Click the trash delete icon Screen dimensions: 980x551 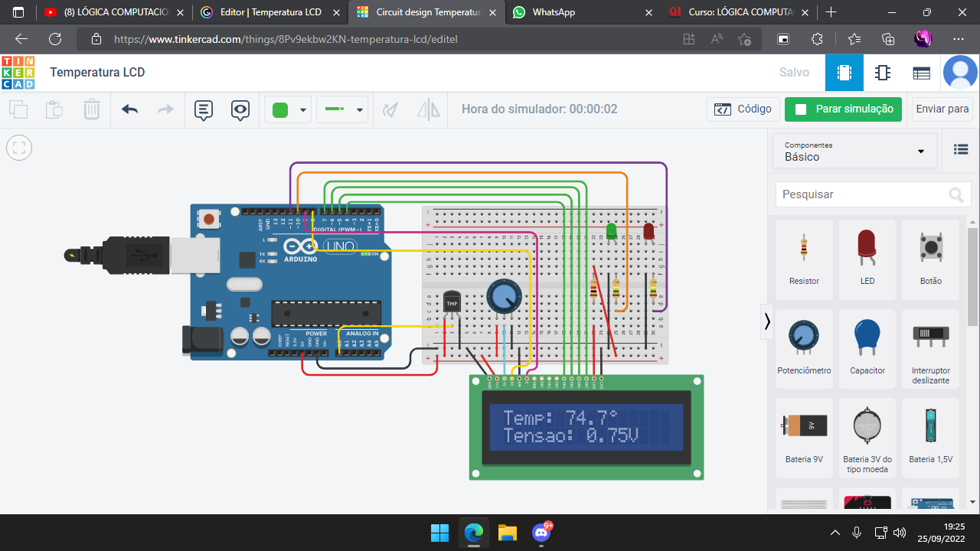pyautogui.click(x=92, y=109)
